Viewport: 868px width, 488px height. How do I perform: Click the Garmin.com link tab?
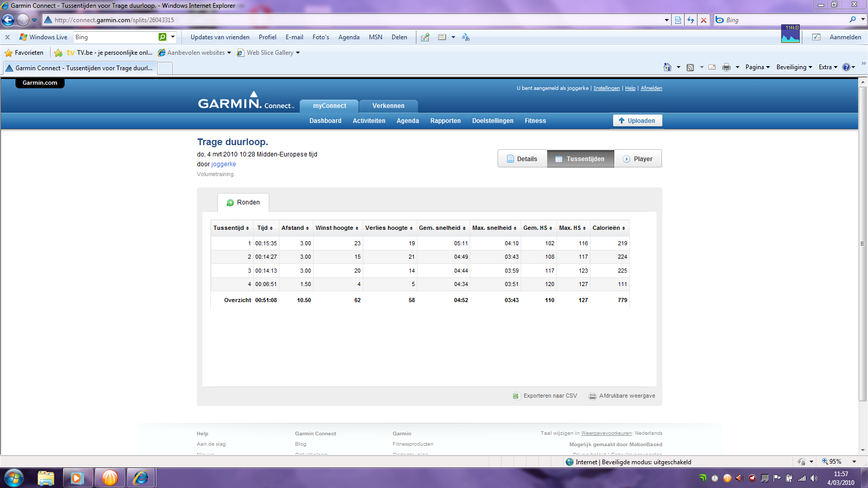point(40,83)
